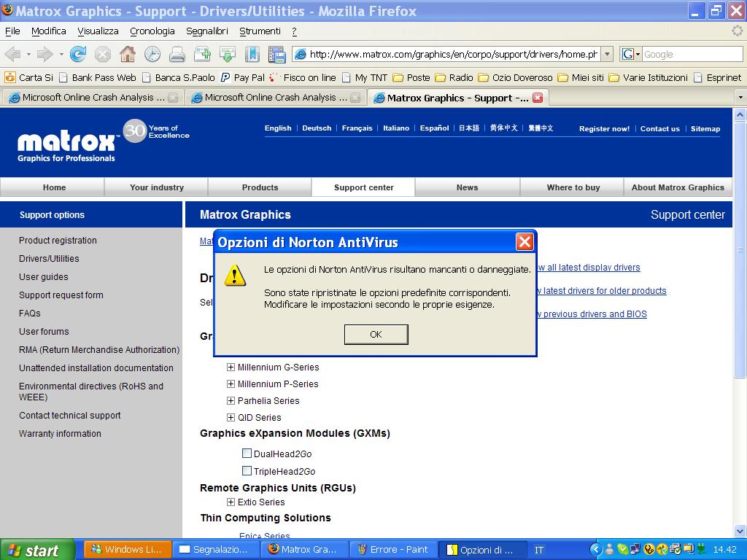Screen dimensions: 747x560
Task: Click the green shield checkmark tray icon
Action: [x=622, y=550]
